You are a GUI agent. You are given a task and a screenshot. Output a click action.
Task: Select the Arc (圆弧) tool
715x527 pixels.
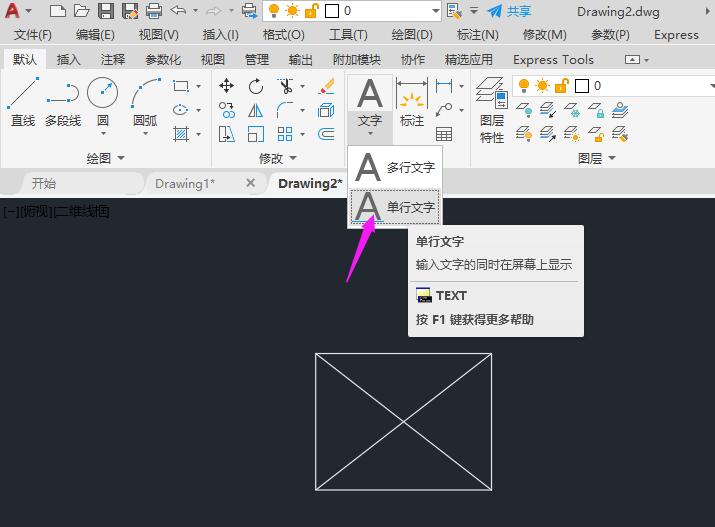tap(145, 101)
